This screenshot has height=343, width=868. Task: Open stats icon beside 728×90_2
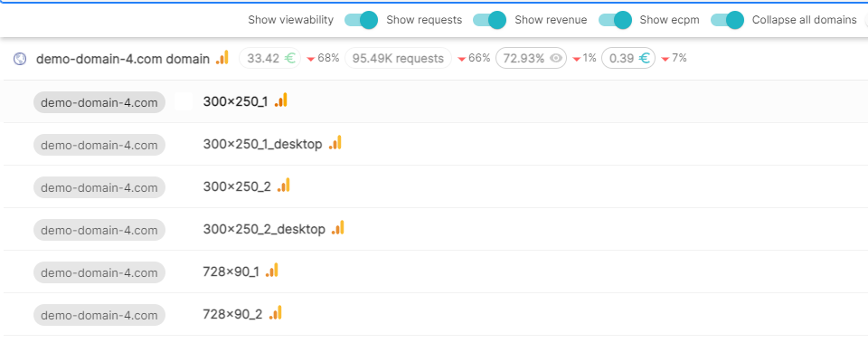point(275,313)
